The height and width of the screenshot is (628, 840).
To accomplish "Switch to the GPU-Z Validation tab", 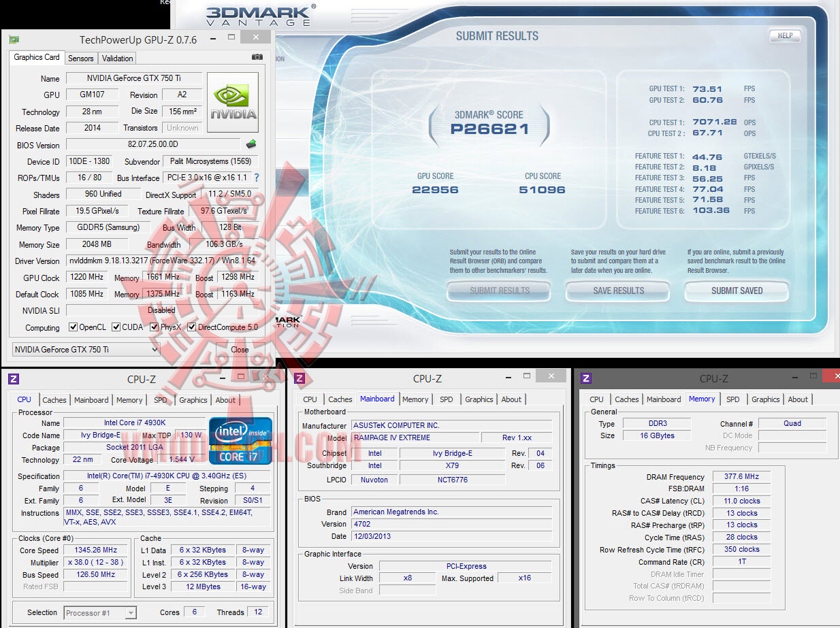I will [118, 59].
